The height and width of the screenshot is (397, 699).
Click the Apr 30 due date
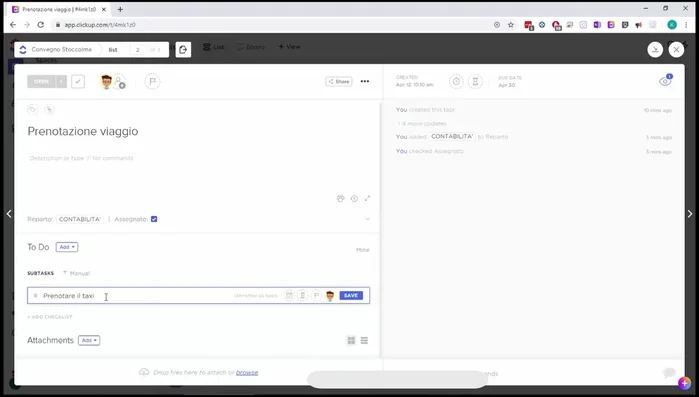pos(506,85)
